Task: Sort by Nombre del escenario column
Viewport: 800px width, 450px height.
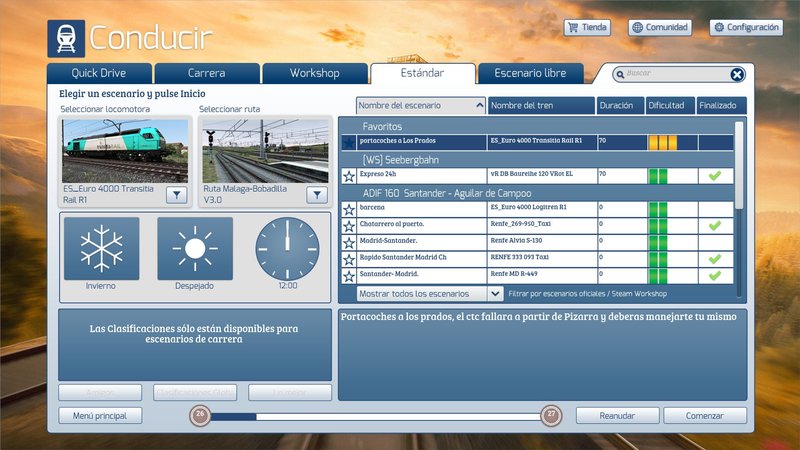Action: pyautogui.click(x=420, y=106)
